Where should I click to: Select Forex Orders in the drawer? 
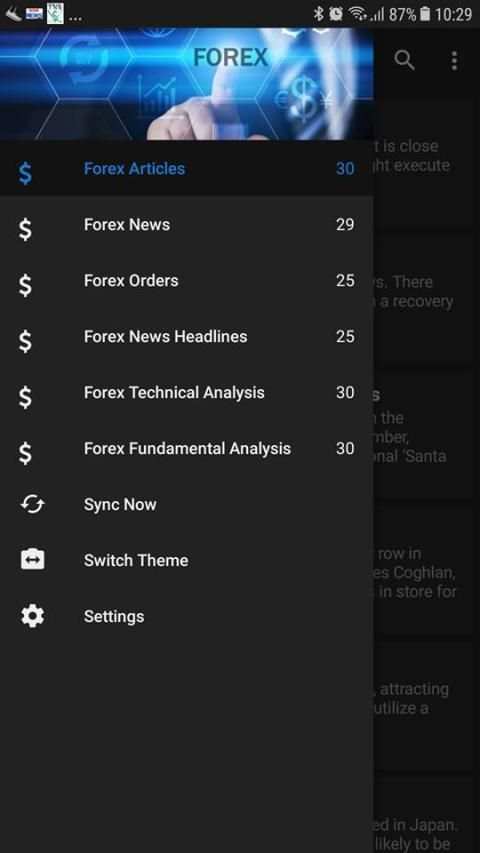[x=187, y=281]
